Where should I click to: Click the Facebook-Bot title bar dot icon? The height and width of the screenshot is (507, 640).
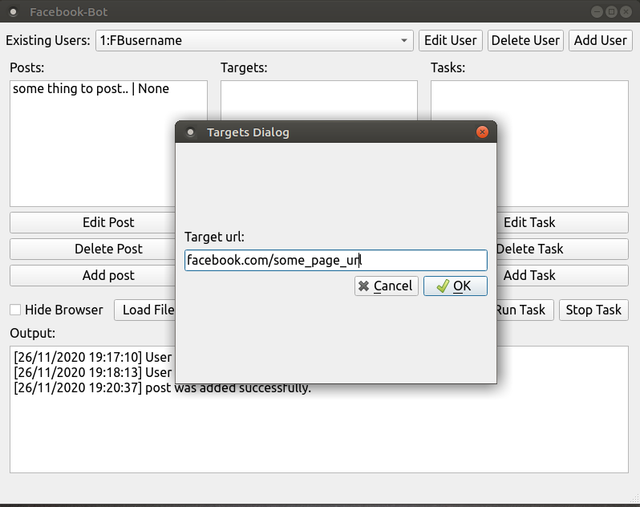point(13,12)
